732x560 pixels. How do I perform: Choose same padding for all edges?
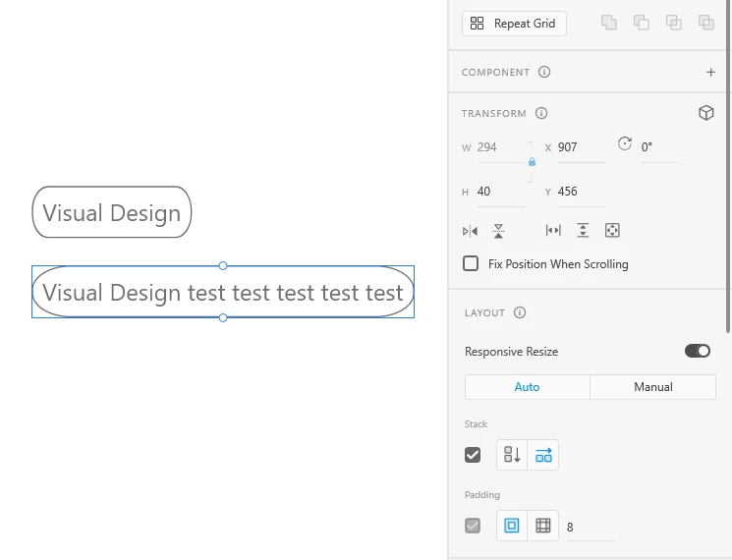[x=512, y=526]
